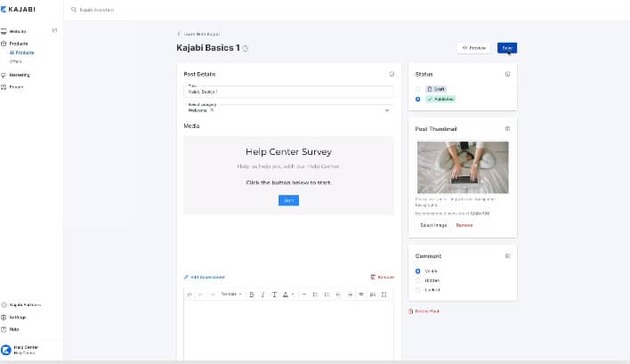Click the post thumbnail laptop image
Viewport: 630px width, 364px height.
[x=463, y=167]
